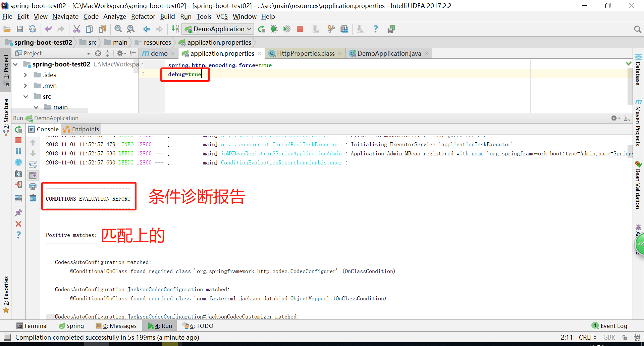
Task: Open the Database side panel
Action: pos(638,69)
